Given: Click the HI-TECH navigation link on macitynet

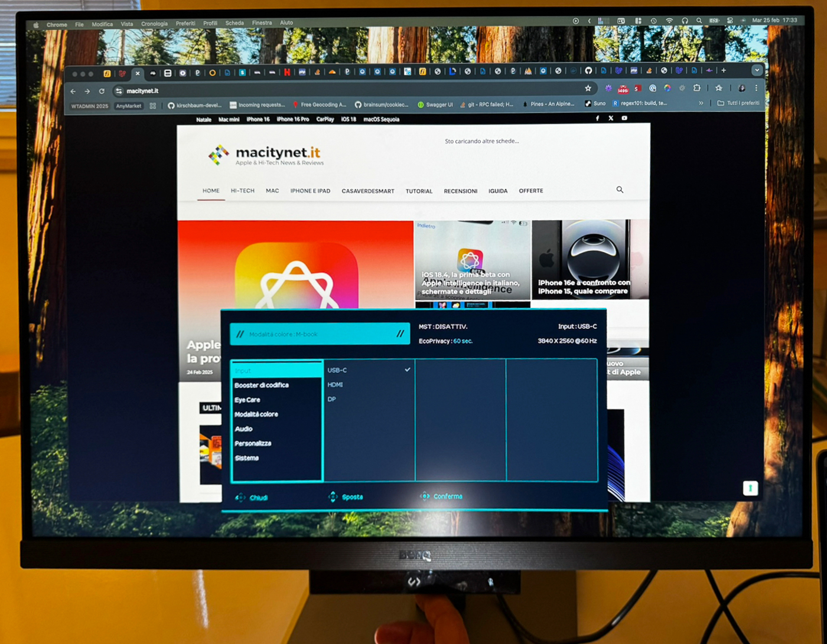Looking at the screenshot, I should (x=243, y=191).
